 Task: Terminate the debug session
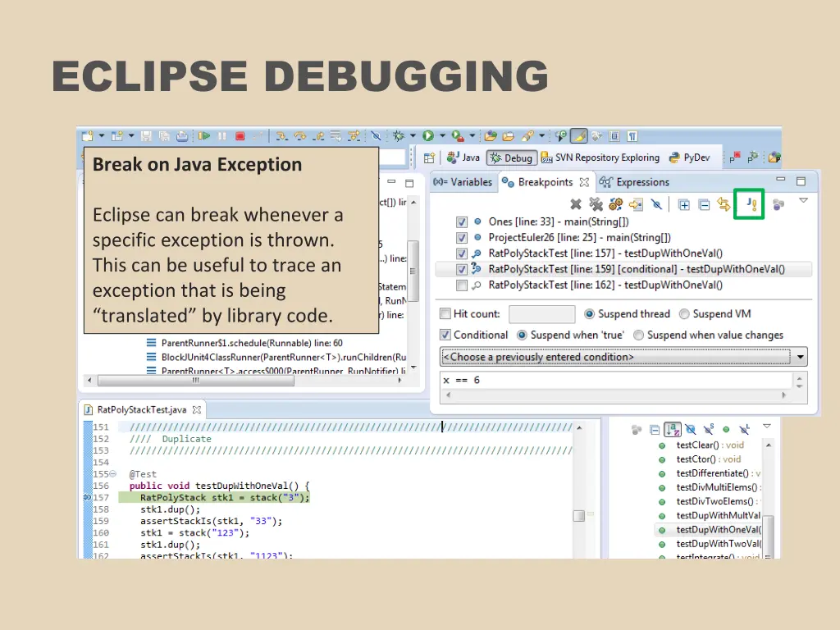(x=240, y=136)
